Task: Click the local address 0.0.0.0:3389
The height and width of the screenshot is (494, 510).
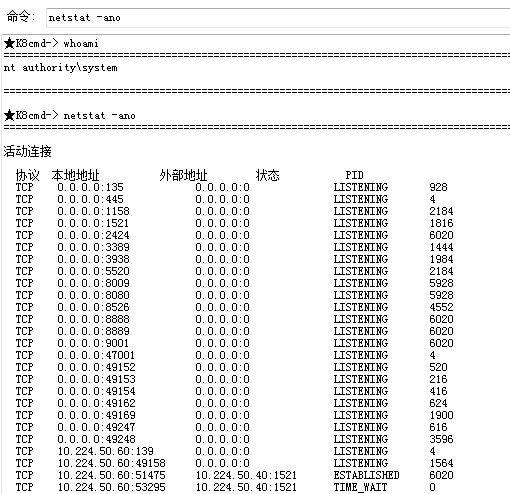Action: point(93,247)
